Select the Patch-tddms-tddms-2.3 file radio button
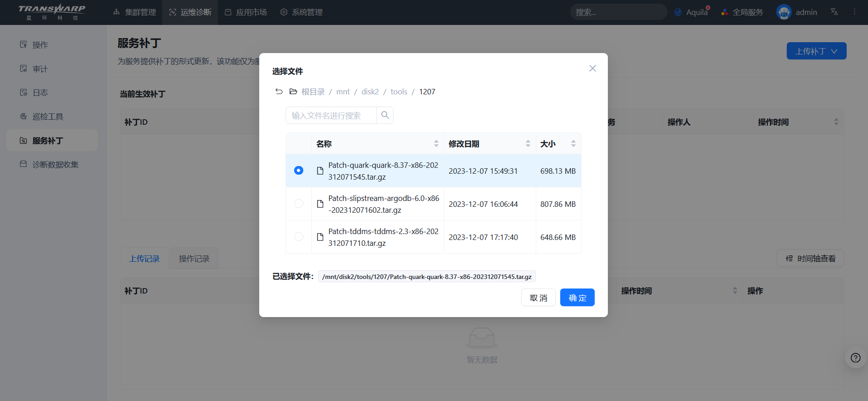The height and width of the screenshot is (401, 868). (299, 237)
